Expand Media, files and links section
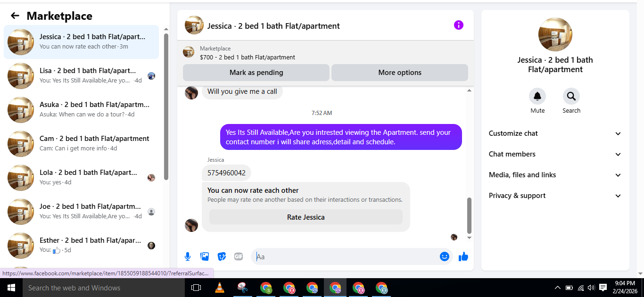The image size is (644, 297). tap(555, 175)
